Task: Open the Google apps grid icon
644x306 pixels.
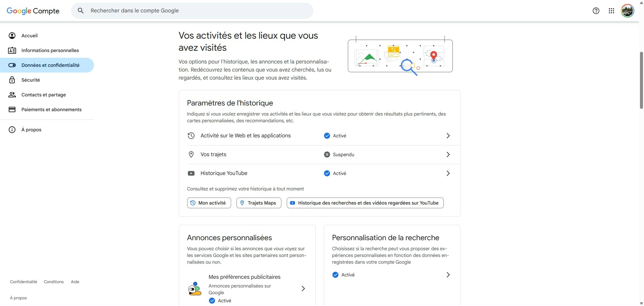Action: tap(611, 11)
